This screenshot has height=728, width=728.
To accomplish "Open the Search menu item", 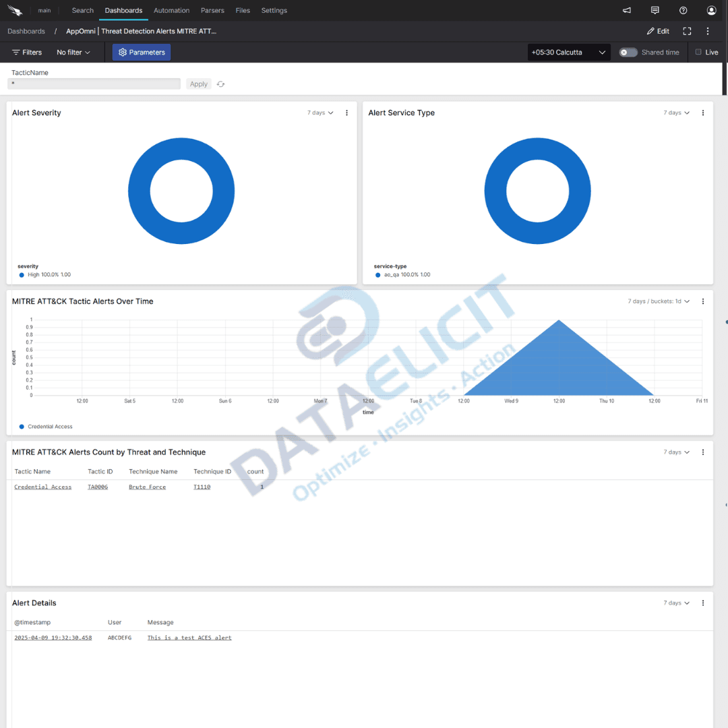I will [82, 10].
